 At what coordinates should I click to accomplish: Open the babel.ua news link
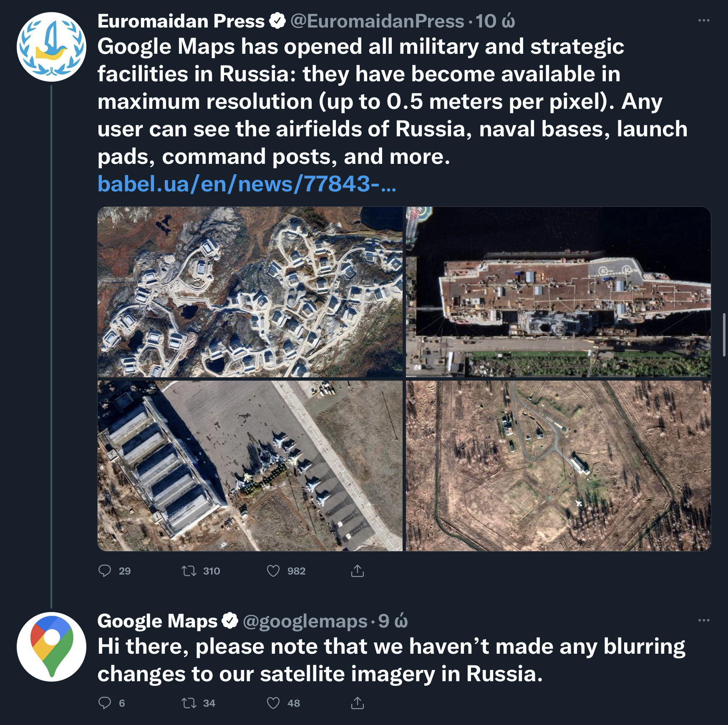pos(246,184)
